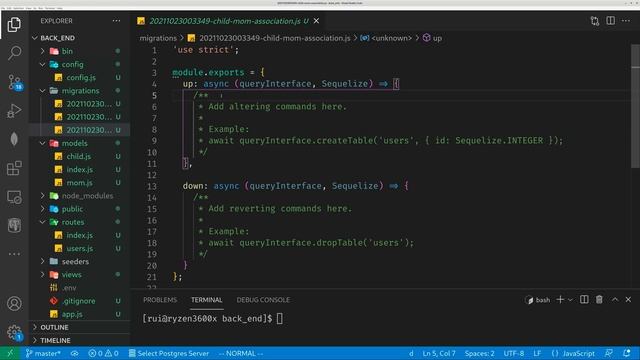Switch to the Problems tab

160,300
